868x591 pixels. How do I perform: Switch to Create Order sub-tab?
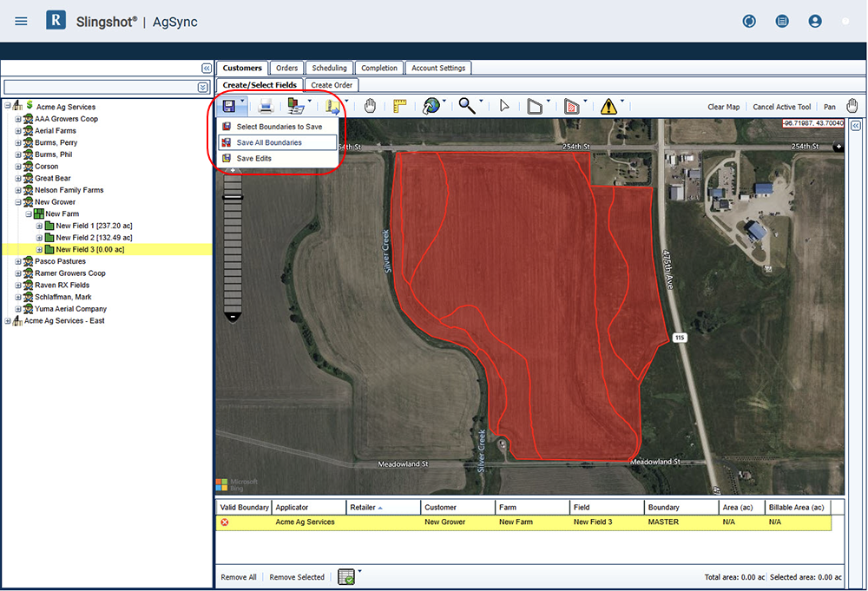[x=332, y=85]
